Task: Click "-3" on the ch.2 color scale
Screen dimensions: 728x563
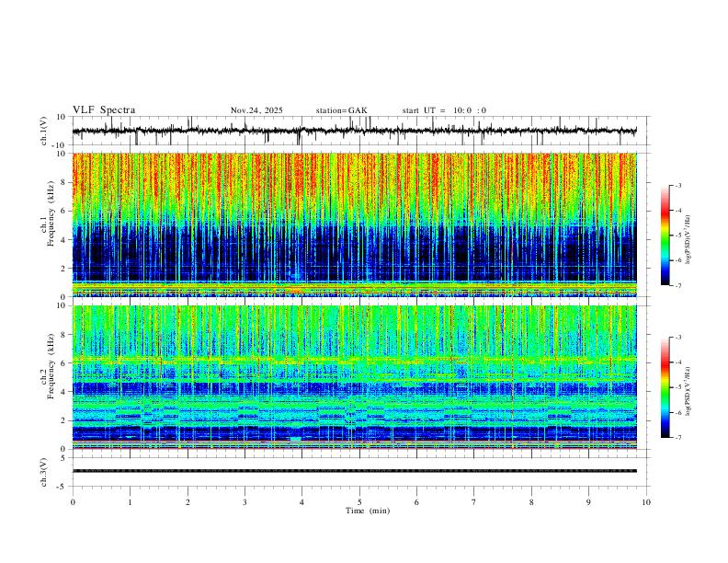Action: pyautogui.click(x=677, y=338)
